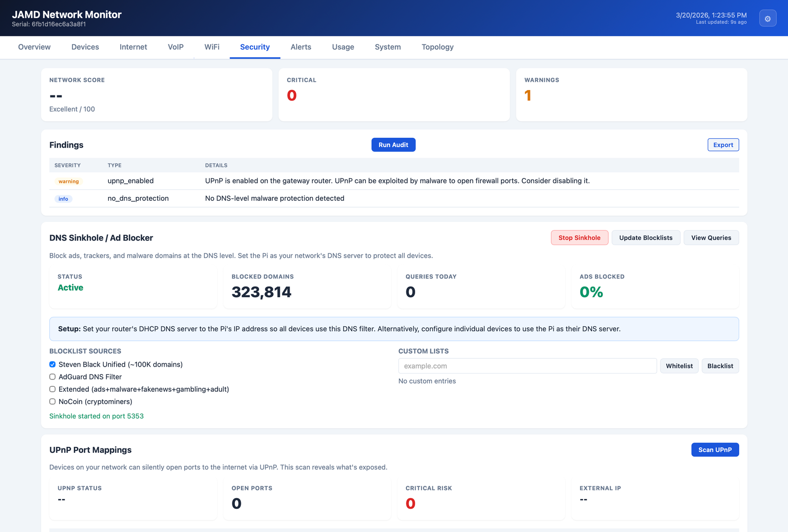View DNS queries
The image size is (788, 532).
711,238
